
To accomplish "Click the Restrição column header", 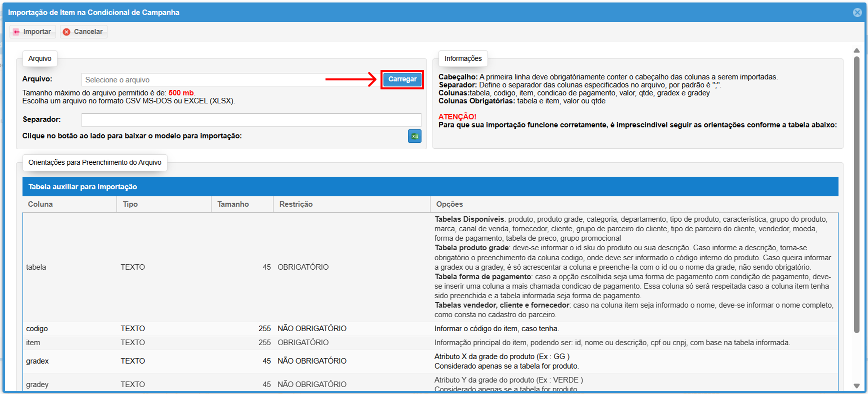I will coord(296,204).
